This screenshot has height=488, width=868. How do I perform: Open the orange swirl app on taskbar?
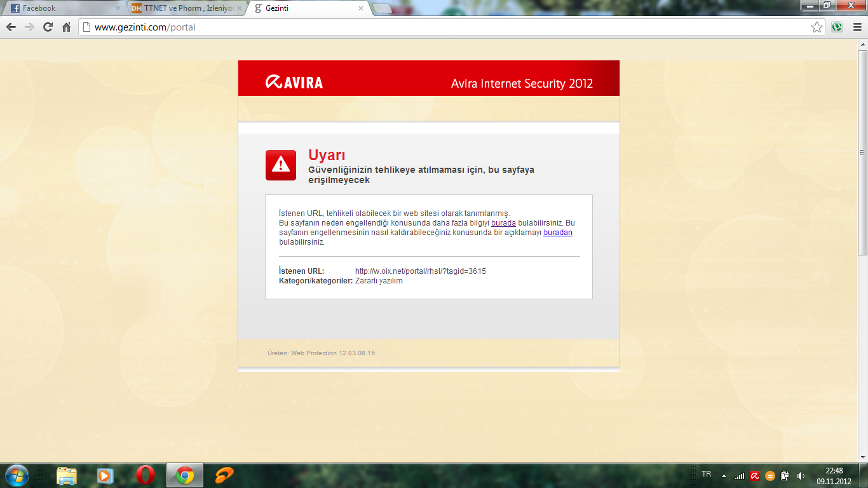224,475
